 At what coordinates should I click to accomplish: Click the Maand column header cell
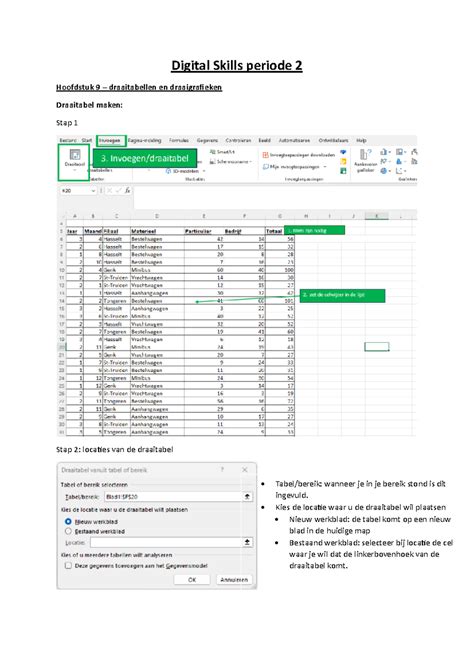(93, 231)
